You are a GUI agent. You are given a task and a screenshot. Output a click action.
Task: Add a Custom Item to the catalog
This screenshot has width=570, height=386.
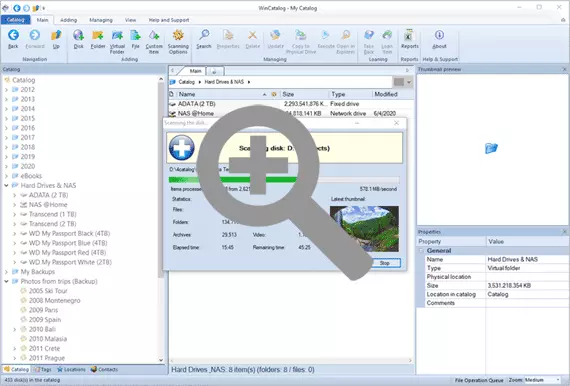(x=154, y=35)
